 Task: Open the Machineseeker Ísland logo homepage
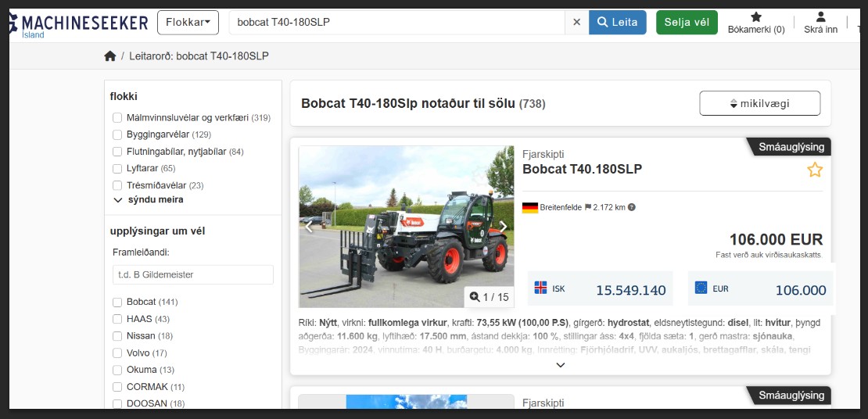(79, 25)
